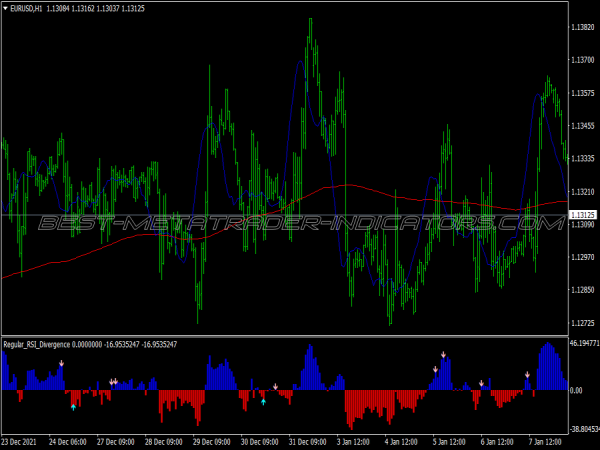Select the 4 Jan 12:00 time label
Screen dimensions: 600x450
coord(401,442)
